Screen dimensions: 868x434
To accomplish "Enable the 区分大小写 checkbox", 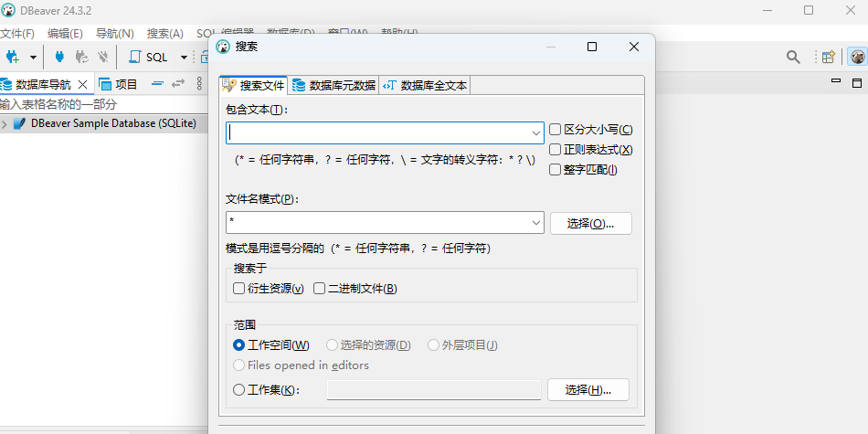I will point(555,130).
